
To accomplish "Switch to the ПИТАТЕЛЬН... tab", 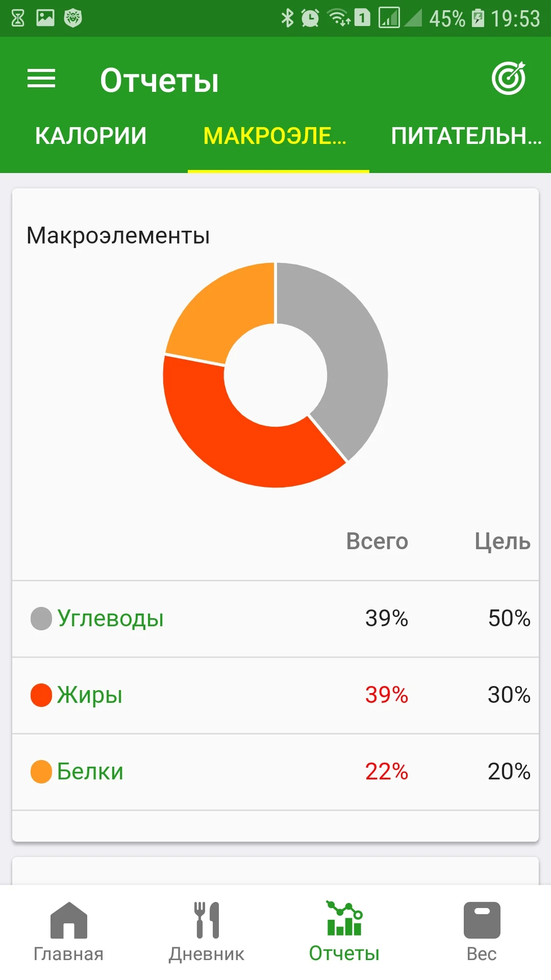I will click(x=465, y=136).
